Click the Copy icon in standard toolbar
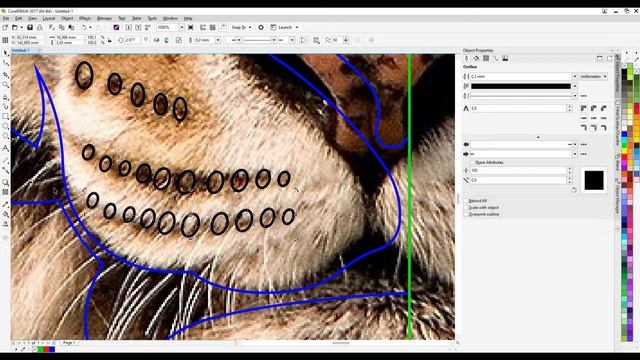The height and width of the screenshot is (360, 640). coord(62,27)
